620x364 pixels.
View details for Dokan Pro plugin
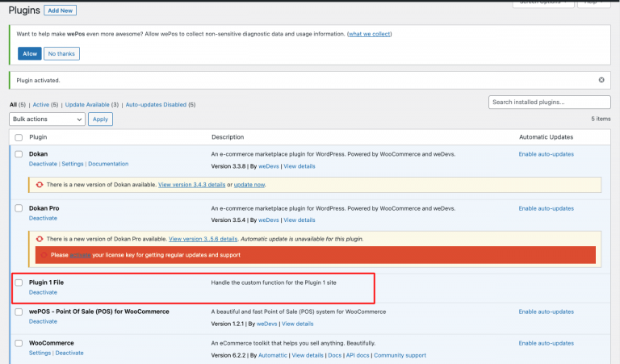coord(300,220)
